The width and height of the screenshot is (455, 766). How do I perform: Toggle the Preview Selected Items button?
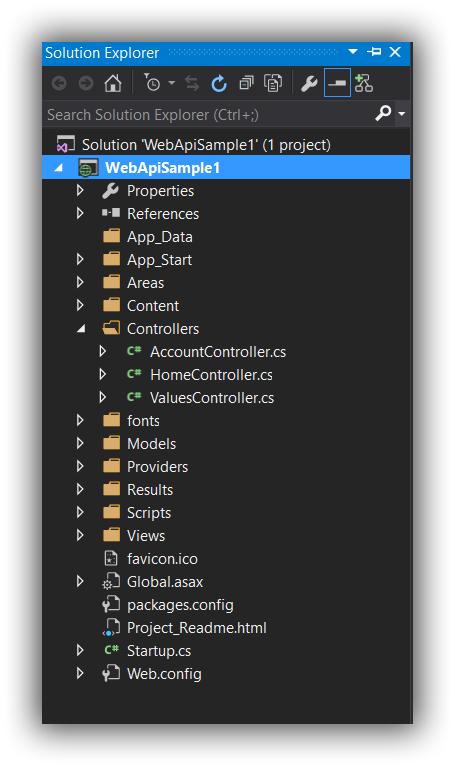[x=337, y=83]
